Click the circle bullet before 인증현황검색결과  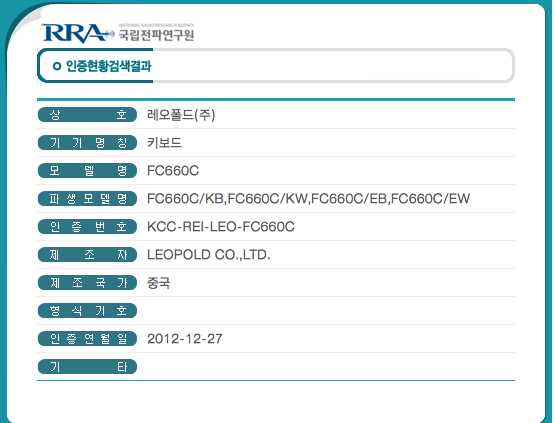[57, 66]
